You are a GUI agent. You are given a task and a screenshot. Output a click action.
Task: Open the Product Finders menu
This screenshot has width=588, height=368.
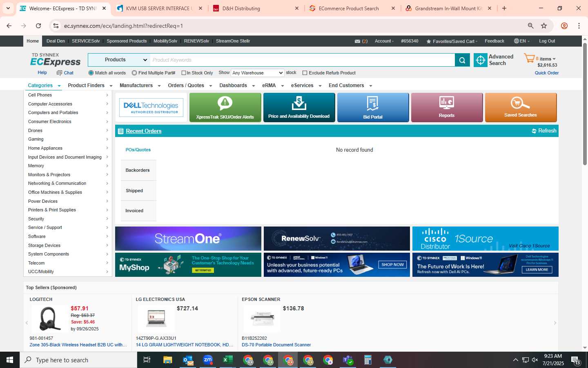pyautogui.click(x=90, y=85)
